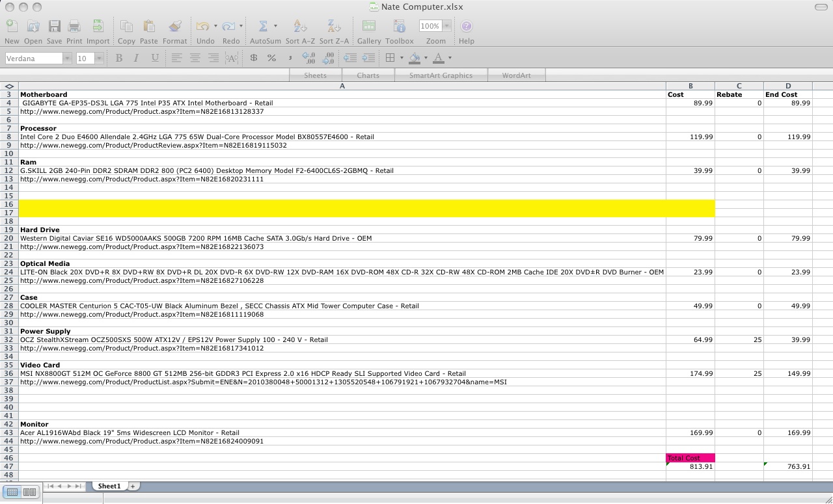Open the Zoom percentage dropdown

pos(446,26)
